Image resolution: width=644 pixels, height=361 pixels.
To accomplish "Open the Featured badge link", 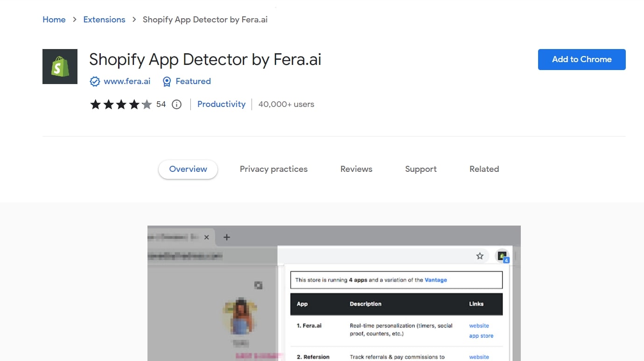I will pyautogui.click(x=193, y=81).
